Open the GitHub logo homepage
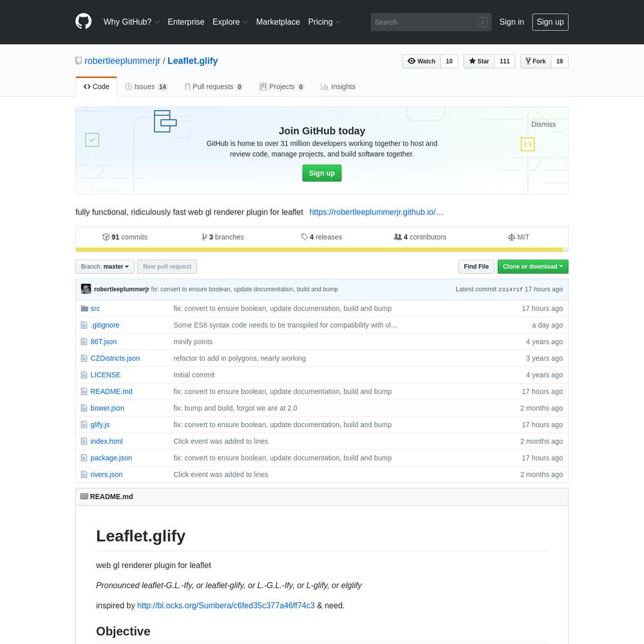The image size is (644, 644). 83,21
